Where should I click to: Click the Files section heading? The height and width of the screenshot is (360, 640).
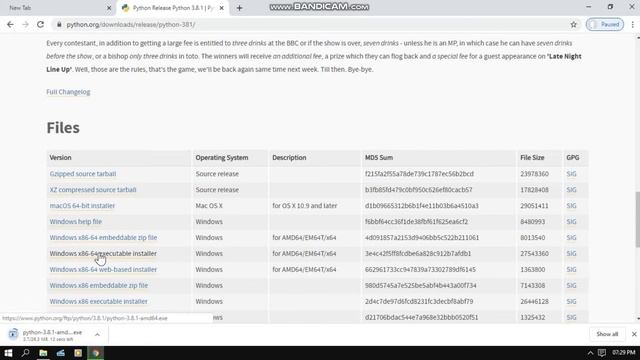[x=63, y=128]
